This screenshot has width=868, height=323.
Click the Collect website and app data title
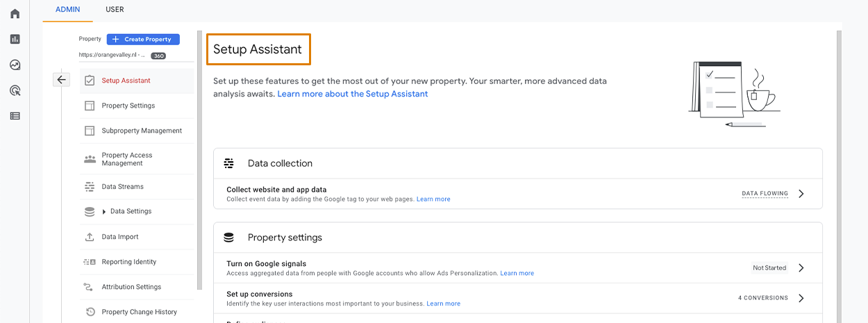[276, 190]
